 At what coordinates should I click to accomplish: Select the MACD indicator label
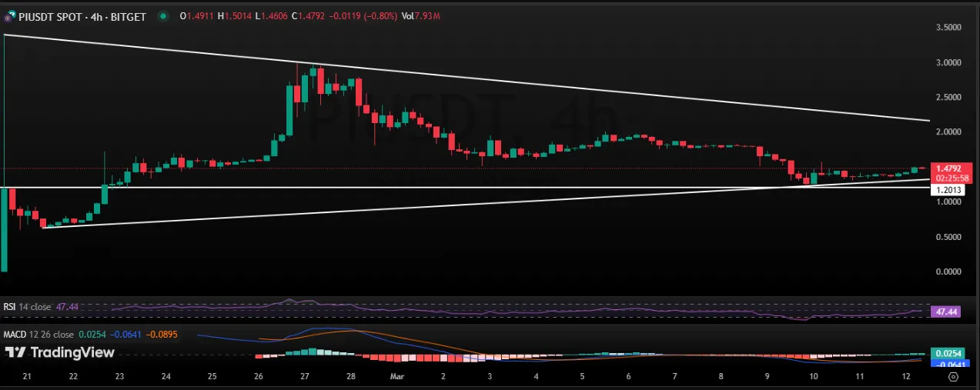(x=17, y=335)
